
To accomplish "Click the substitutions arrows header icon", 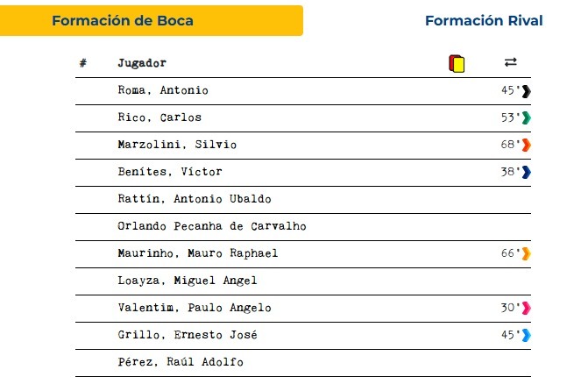I will [x=510, y=62].
